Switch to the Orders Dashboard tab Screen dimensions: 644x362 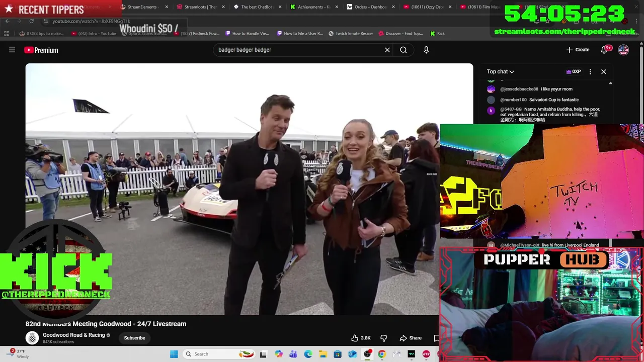click(370, 7)
